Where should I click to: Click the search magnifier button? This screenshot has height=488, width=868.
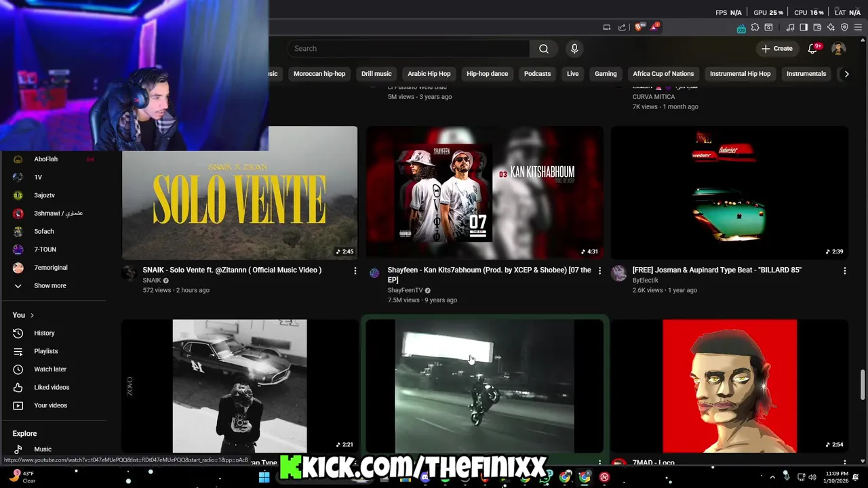pos(543,48)
